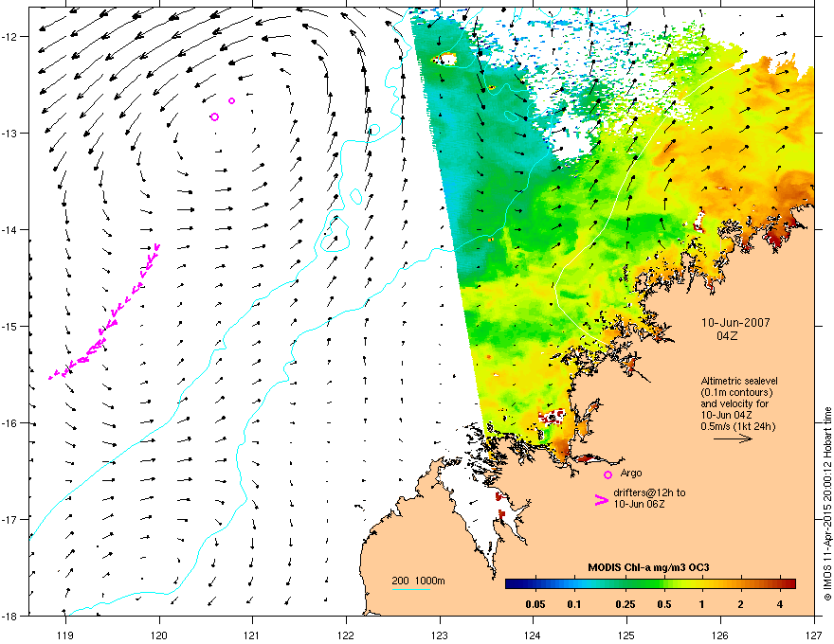This screenshot has width=834, height=644.
Task: Click the '10-Jun-2007' date label
Action: 735,323
